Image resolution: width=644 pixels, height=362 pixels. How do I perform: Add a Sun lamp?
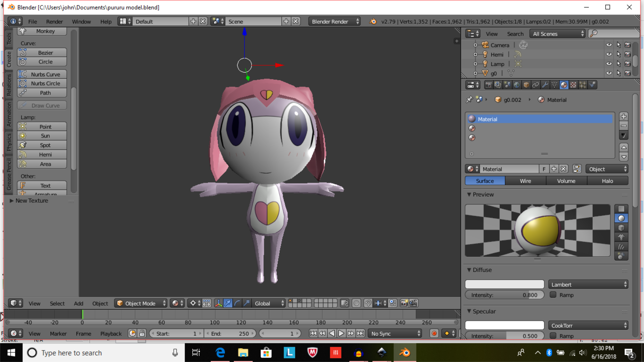42,136
